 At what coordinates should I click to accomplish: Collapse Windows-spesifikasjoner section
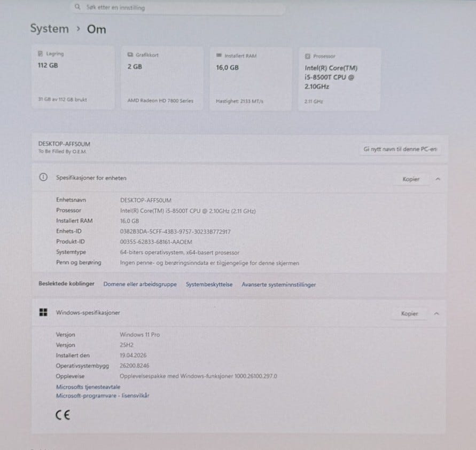436,313
